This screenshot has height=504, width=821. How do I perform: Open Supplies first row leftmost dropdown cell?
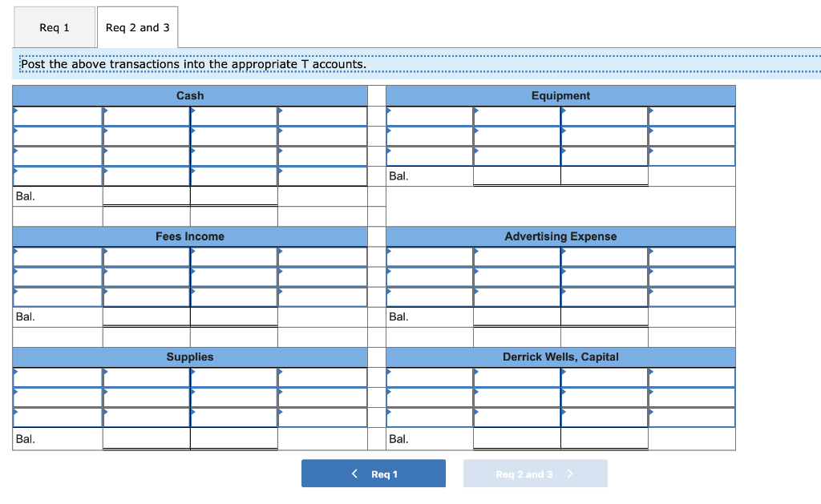coord(58,377)
